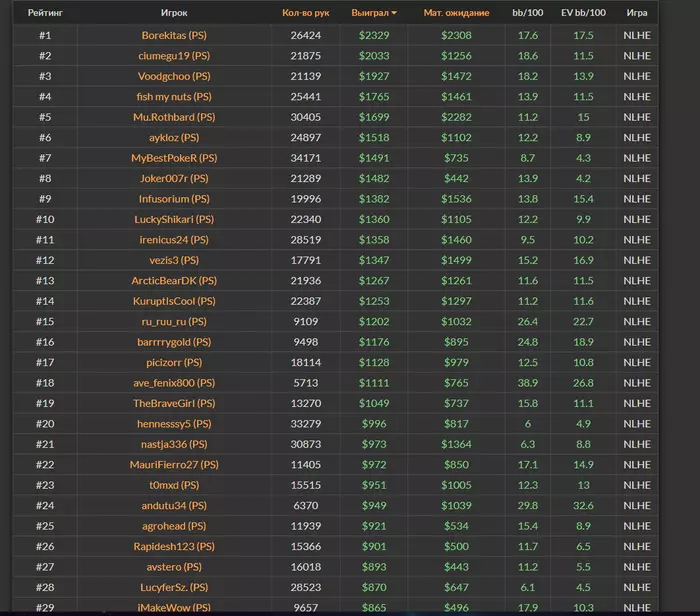Sort by the Выиграл column header
The height and width of the screenshot is (616, 700).
pyautogui.click(x=374, y=13)
